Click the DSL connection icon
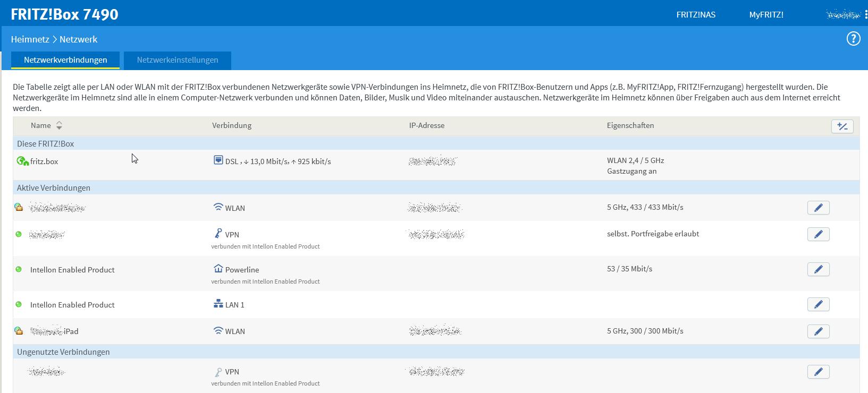Viewport: 868px width, 393px height. coord(218,160)
